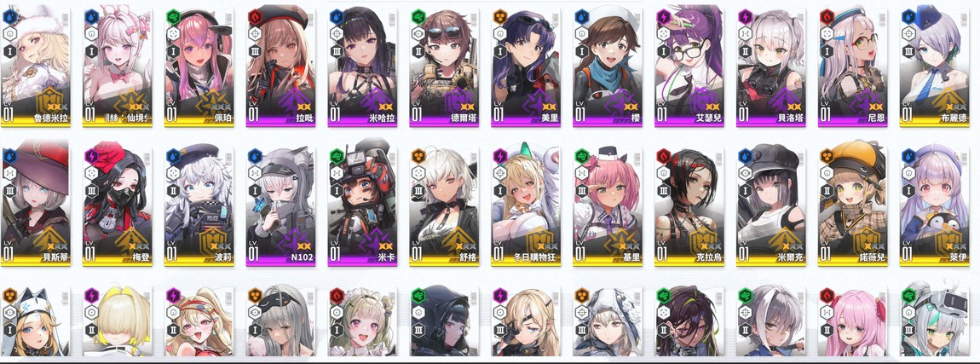Click the weapon type icon on 貝洛塔's card
The image size is (980, 364).
point(745,34)
